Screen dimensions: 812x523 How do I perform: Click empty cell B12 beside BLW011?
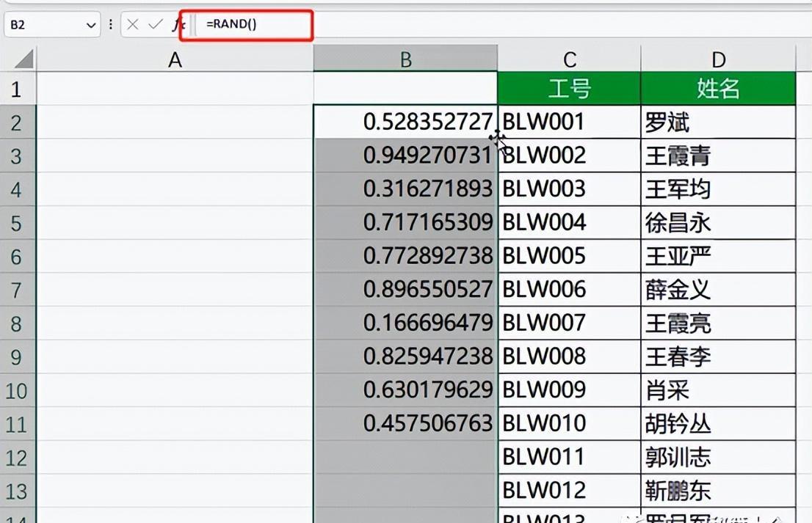(x=405, y=457)
